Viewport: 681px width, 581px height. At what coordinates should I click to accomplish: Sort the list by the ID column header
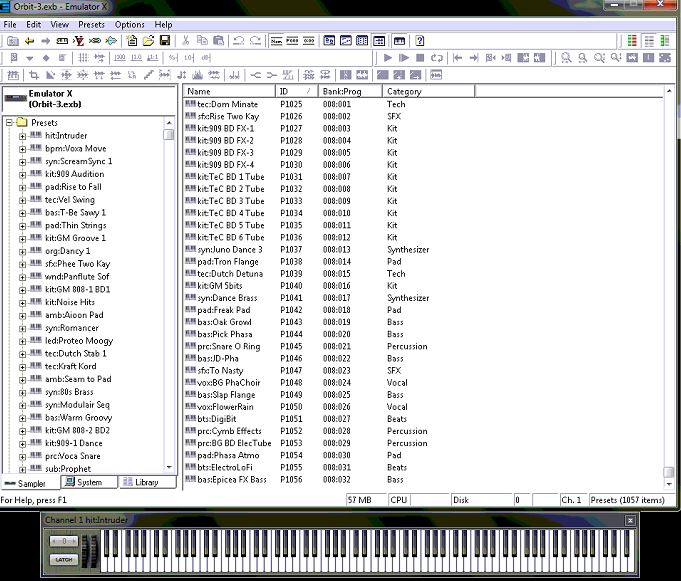(297, 92)
